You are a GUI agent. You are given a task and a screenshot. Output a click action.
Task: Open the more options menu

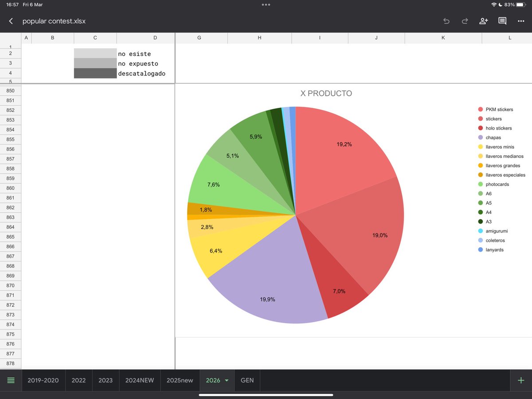[521, 21]
